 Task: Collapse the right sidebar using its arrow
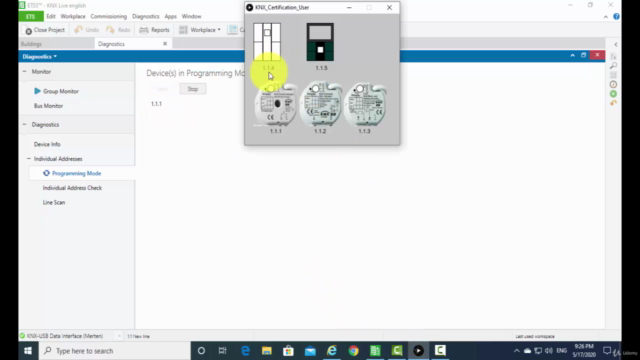[616, 44]
